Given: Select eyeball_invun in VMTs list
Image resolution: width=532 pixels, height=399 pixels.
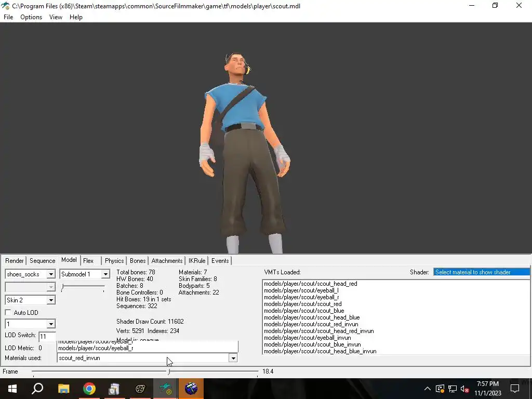Looking at the screenshot, I should coord(308,338).
